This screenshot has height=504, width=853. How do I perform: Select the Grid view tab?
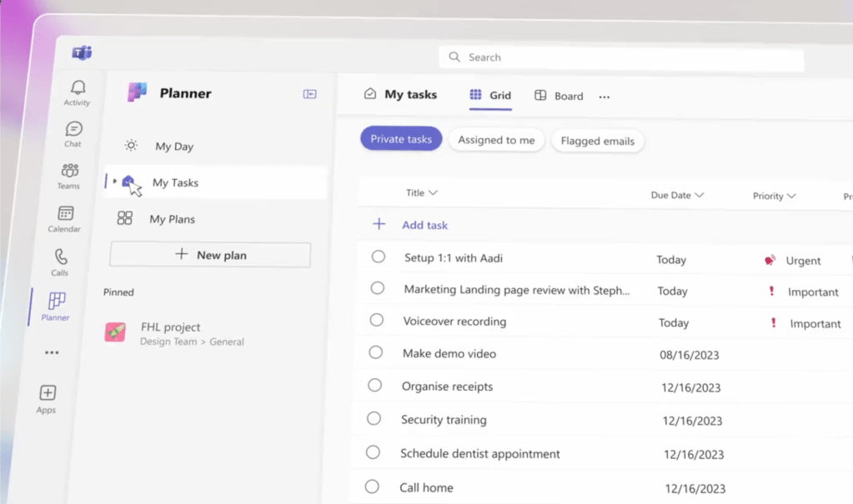(x=490, y=95)
